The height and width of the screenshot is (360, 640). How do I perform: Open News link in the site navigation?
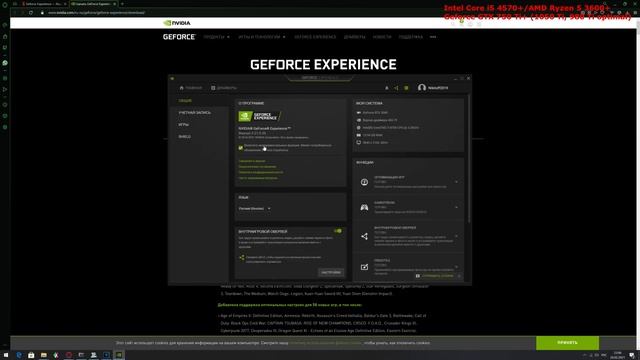click(382, 37)
